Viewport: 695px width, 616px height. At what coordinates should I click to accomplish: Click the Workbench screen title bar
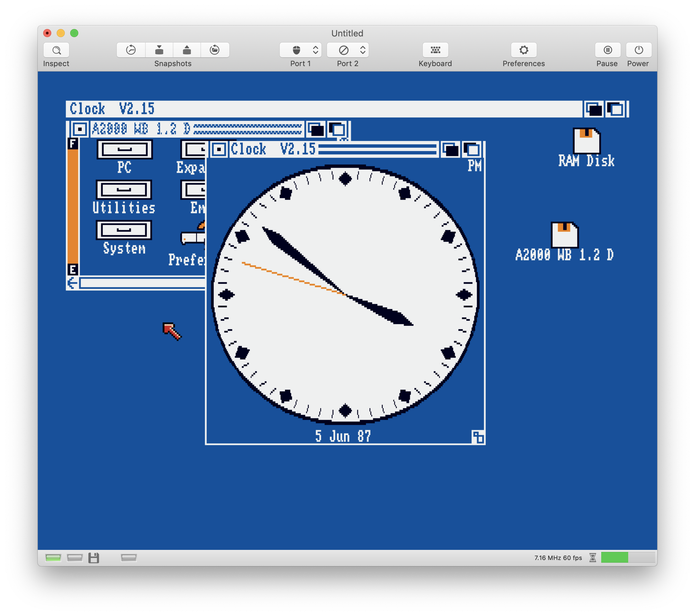click(x=324, y=109)
